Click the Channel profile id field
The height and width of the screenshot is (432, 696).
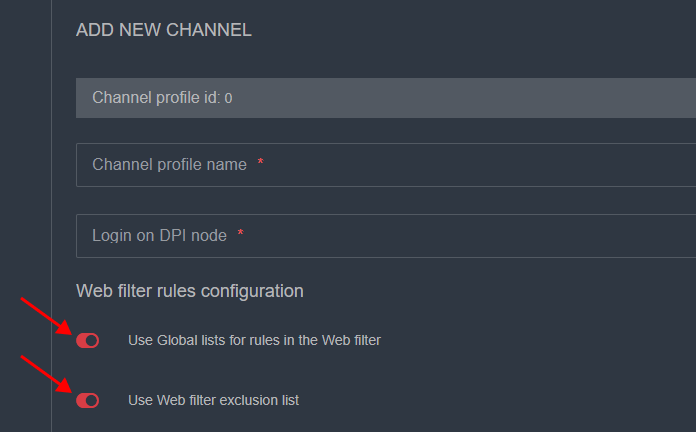[x=400, y=98]
